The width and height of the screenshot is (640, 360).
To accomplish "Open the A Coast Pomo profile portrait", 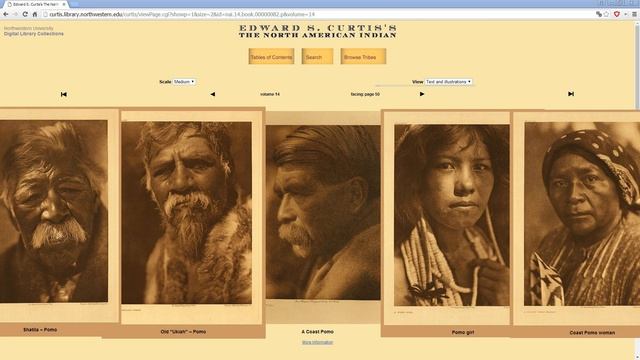I will tap(323, 212).
